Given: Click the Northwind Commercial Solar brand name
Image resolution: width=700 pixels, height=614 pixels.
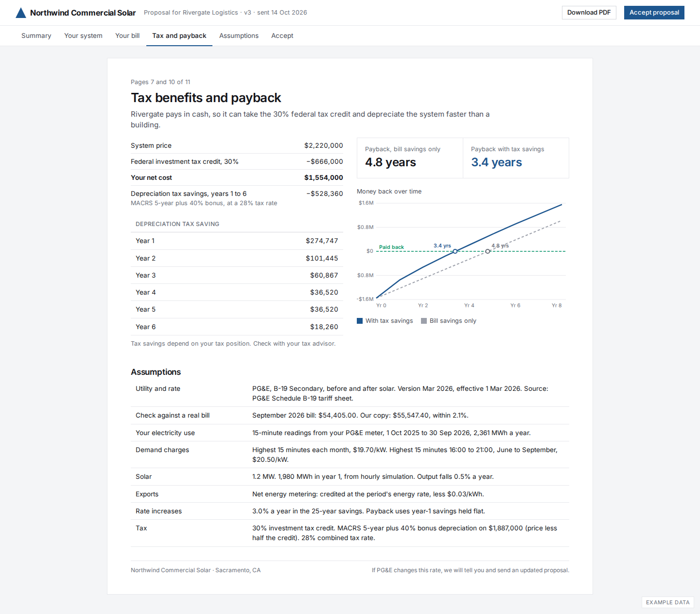Looking at the screenshot, I should click(83, 13).
